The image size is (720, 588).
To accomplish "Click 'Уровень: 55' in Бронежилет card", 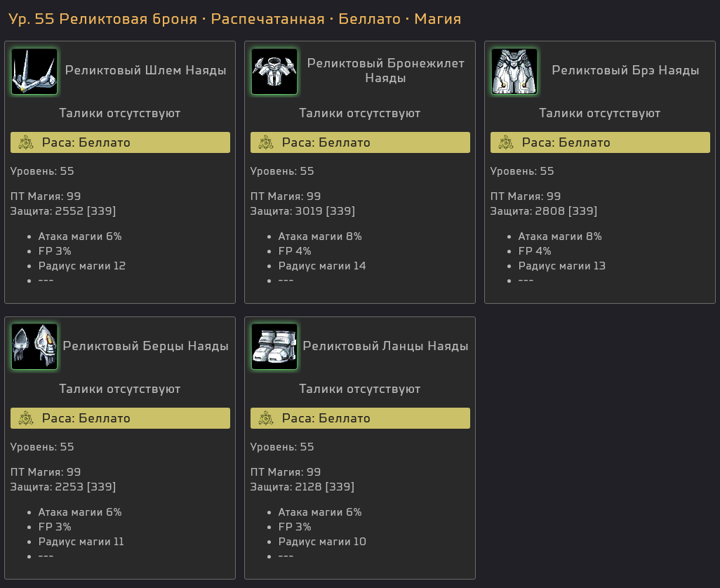I will coord(282,171).
